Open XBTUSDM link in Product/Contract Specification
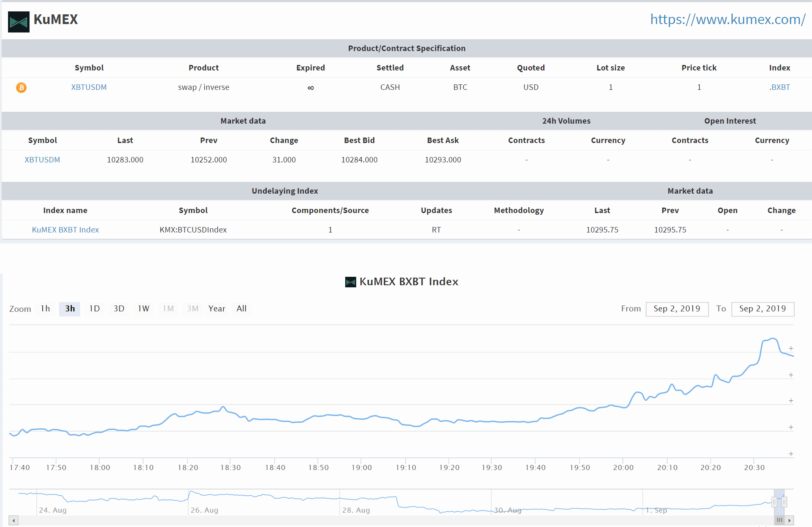The width and height of the screenshot is (812, 527). (x=89, y=87)
